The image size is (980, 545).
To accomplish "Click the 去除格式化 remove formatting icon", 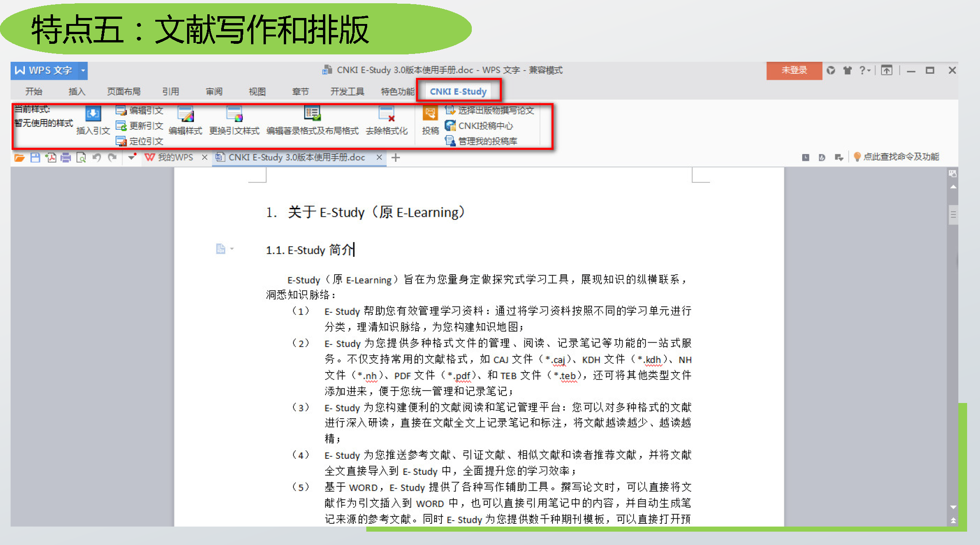I will click(x=386, y=114).
